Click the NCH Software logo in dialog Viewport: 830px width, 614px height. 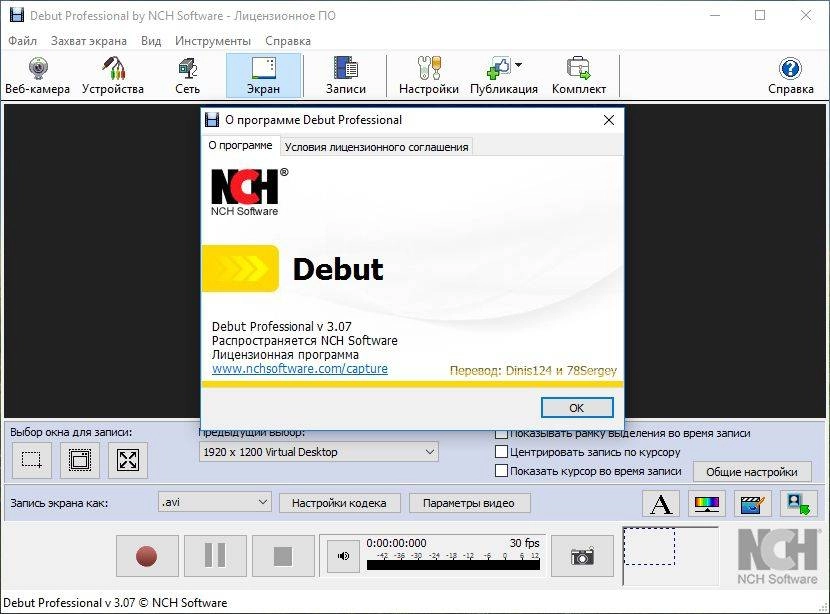249,192
